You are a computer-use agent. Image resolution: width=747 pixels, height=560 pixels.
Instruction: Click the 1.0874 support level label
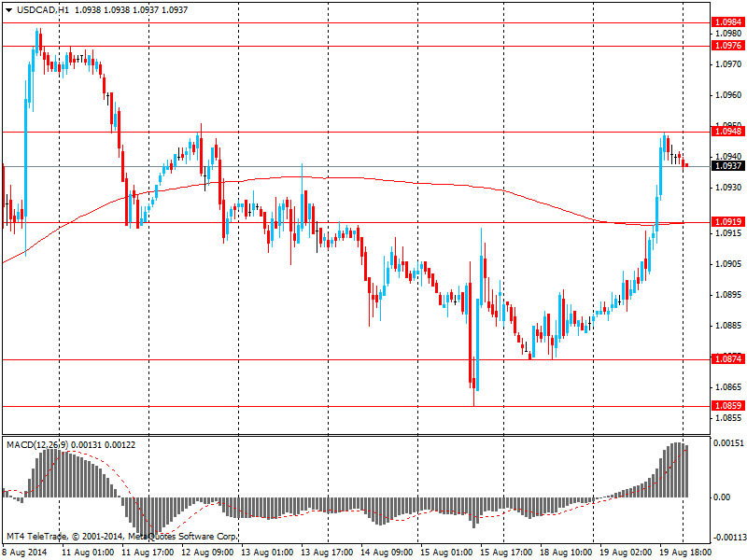(x=726, y=359)
